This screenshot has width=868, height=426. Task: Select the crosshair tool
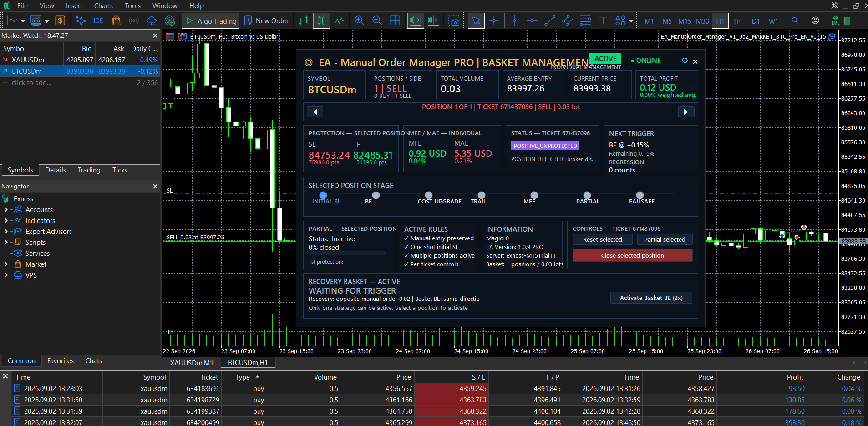click(x=494, y=21)
